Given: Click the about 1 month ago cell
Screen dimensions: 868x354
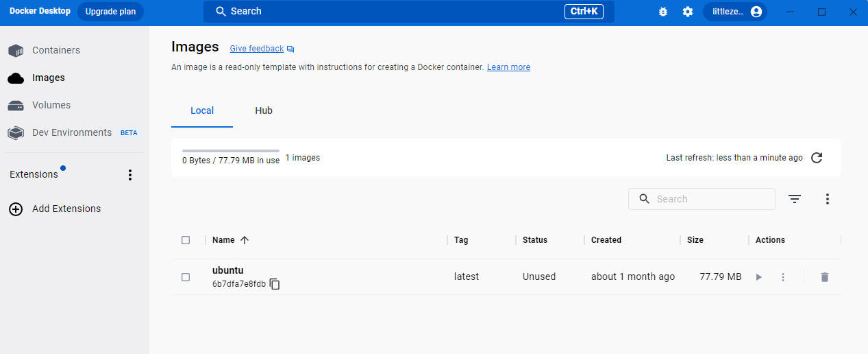Looking at the screenshot, I should 633,276.
